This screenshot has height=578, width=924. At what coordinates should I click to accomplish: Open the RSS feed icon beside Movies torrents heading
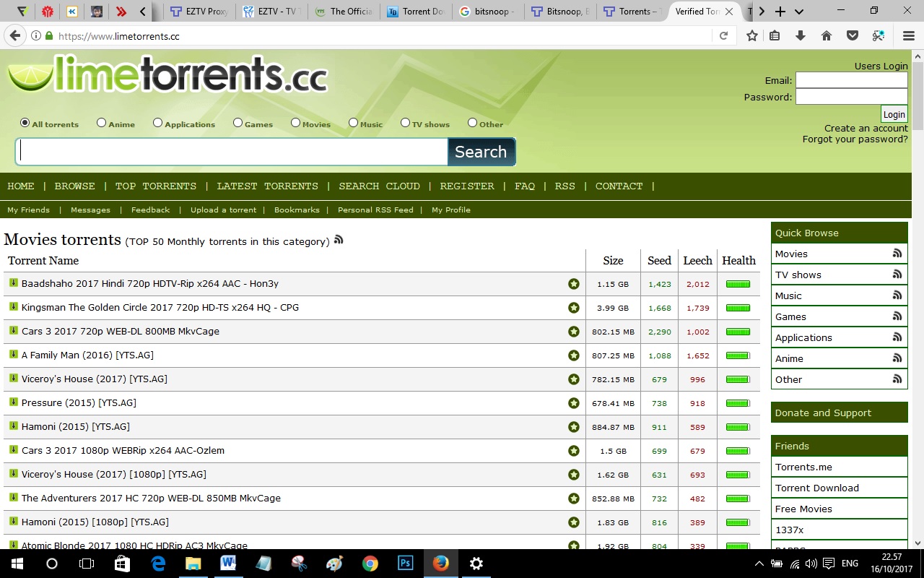(x=339, y=240)
